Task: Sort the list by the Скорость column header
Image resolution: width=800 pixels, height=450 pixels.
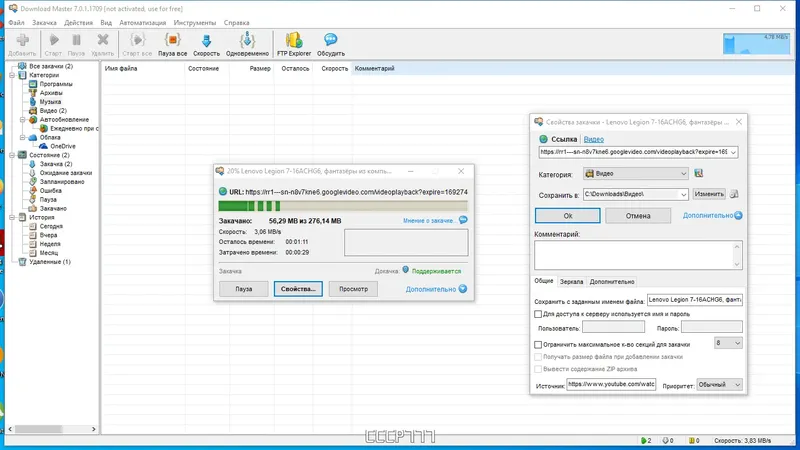Action: (332, 68)
